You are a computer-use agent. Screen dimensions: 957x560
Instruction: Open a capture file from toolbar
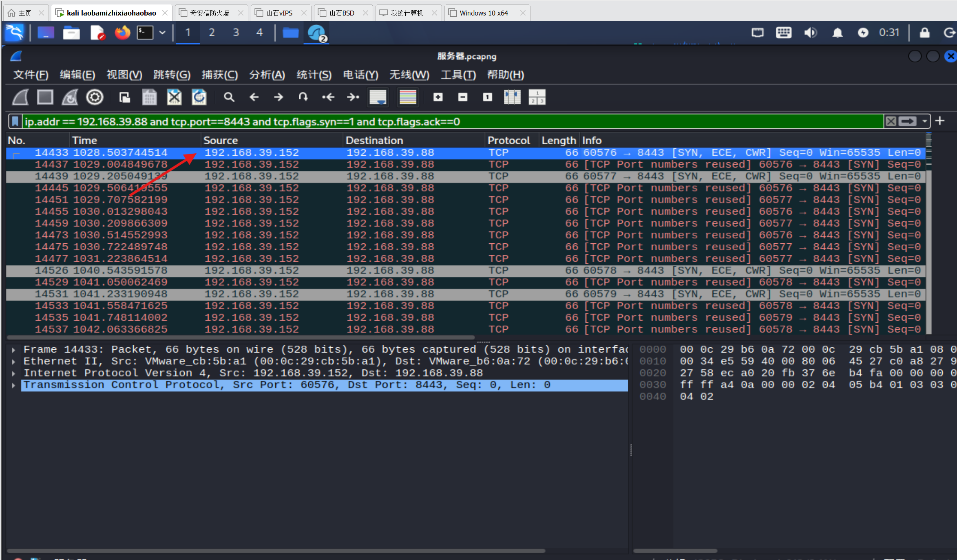pyautogui.click(x=124, y=97)
